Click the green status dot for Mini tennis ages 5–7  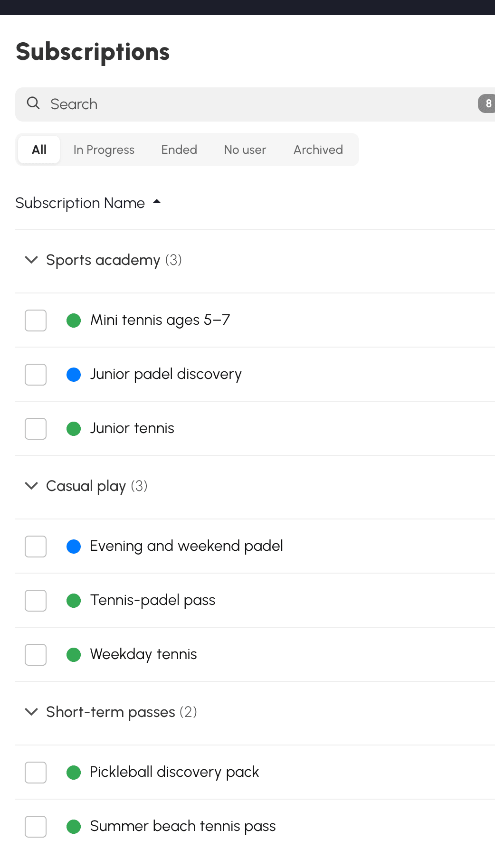(74, 321)
